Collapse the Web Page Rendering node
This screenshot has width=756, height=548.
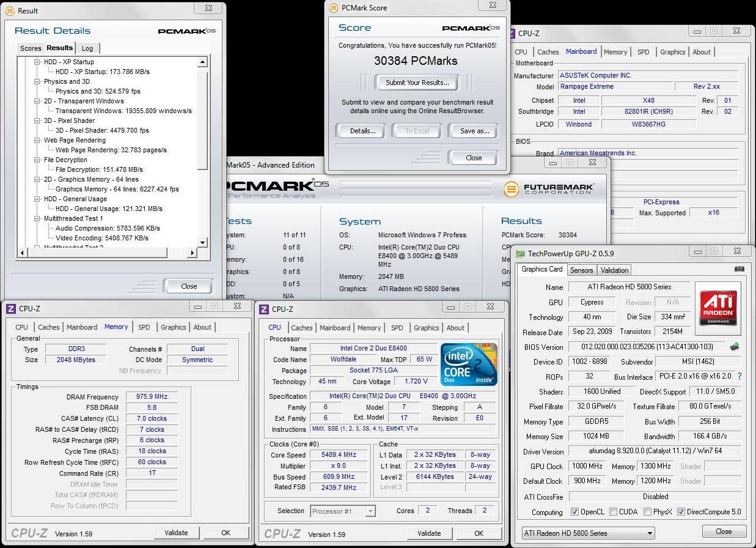pyautogui.click(x=37, y=140)
